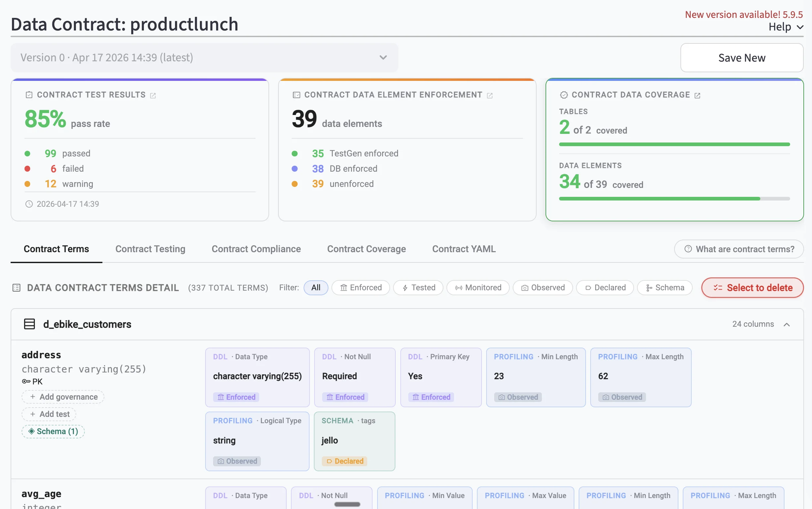Open the Version 0 dropdown
The height and width of the screenshot is (509, 812).
tap(204, 58)
